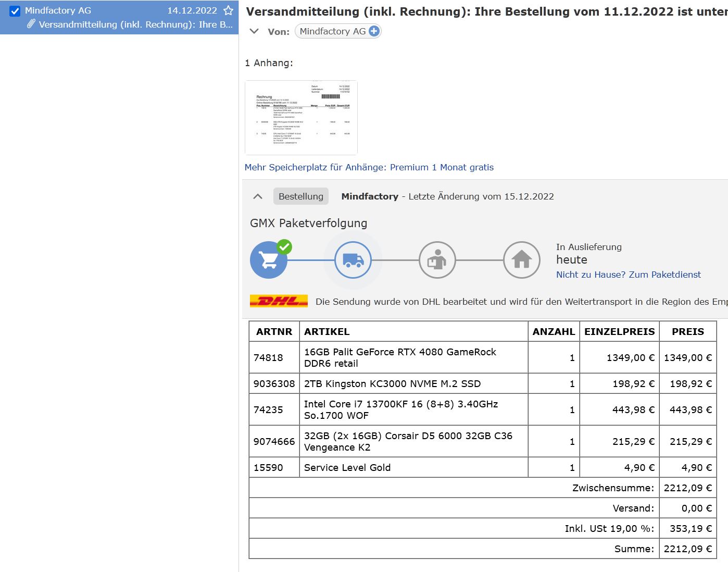Click 'Intel Core i7 13700KF' article cell
This screenshot has width=728, height=572.
413,409
